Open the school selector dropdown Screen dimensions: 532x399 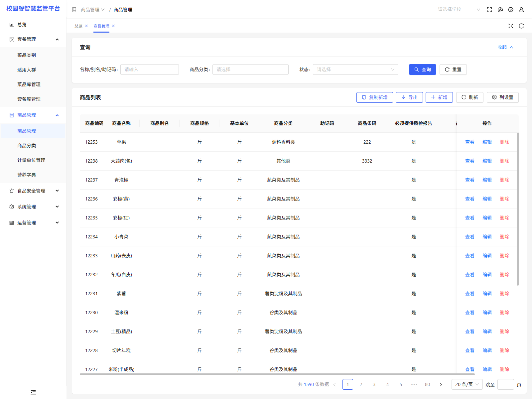tap(459, 10)
